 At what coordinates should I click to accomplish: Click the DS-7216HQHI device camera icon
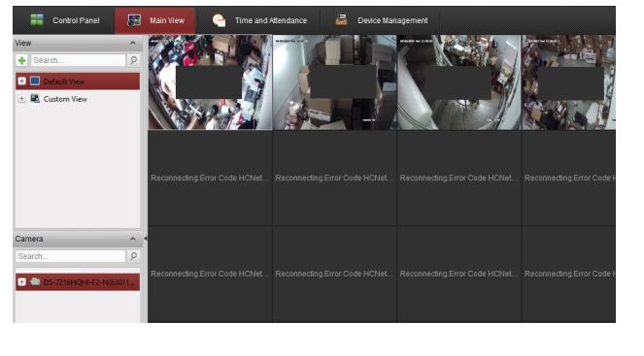point(35,281)
